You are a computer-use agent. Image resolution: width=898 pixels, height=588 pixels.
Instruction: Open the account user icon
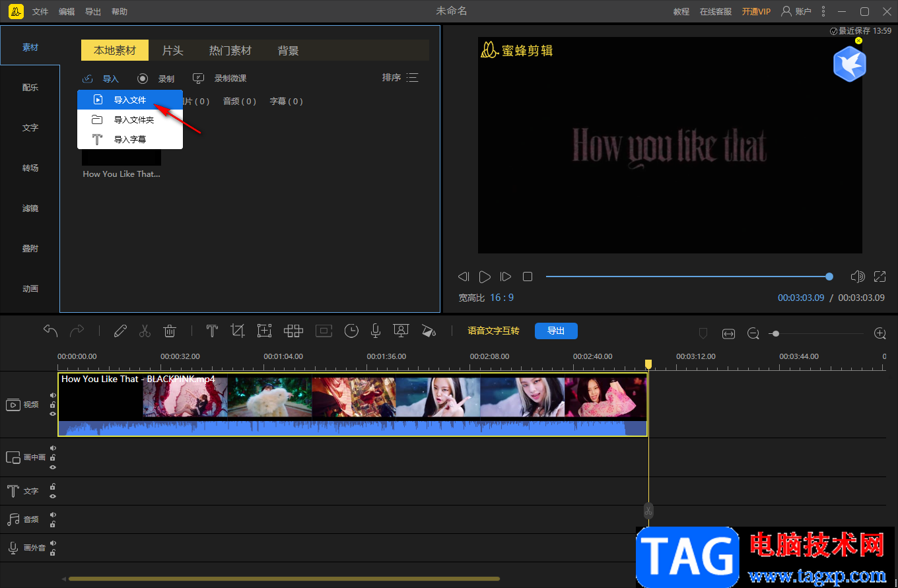[x=786, y=11]
